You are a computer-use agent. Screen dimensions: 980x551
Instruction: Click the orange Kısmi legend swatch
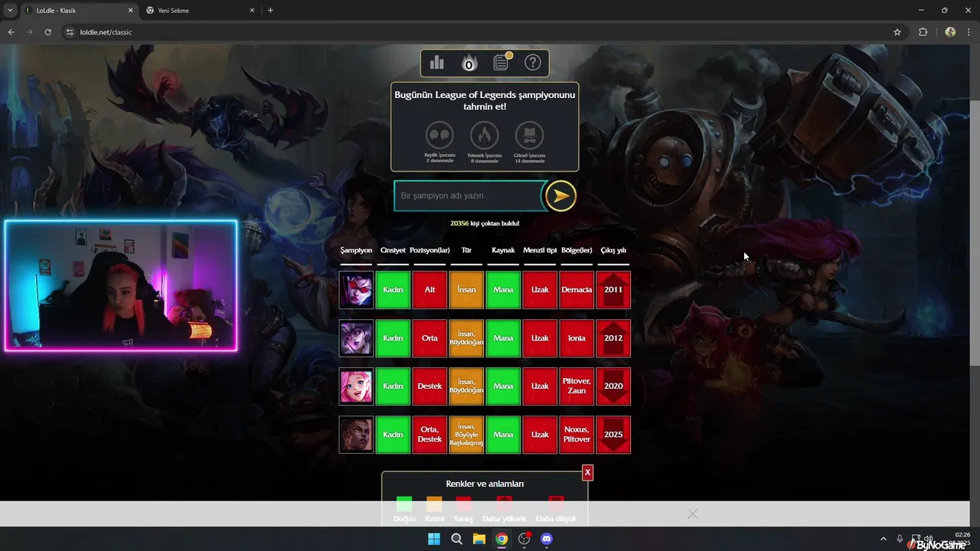coord(434,504)
